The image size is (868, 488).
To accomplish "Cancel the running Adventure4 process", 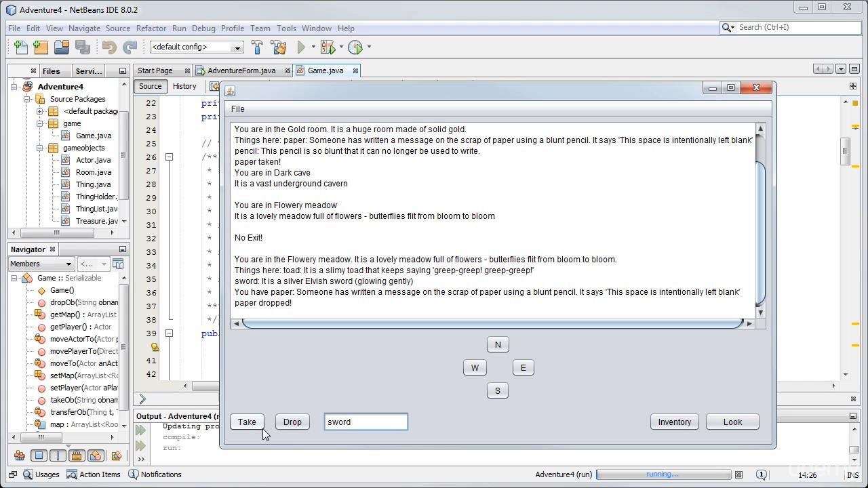I will pos(739,474).
